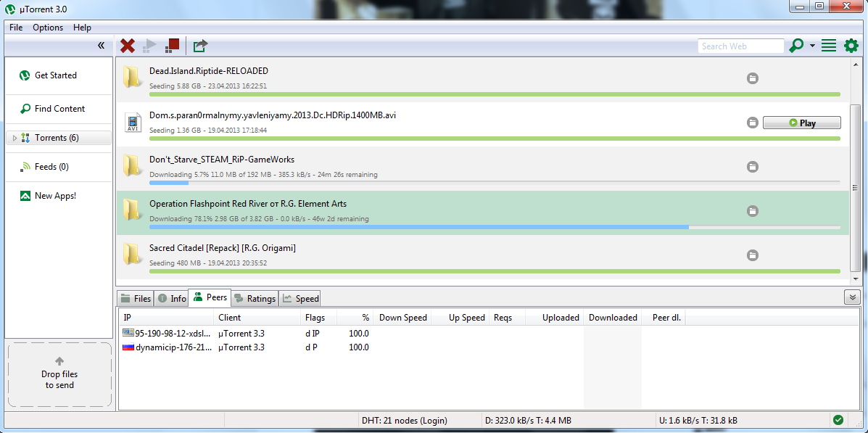Screen dimensions: 868x433
Task: Click the green magnifier search icon
Action: (797, 46)
